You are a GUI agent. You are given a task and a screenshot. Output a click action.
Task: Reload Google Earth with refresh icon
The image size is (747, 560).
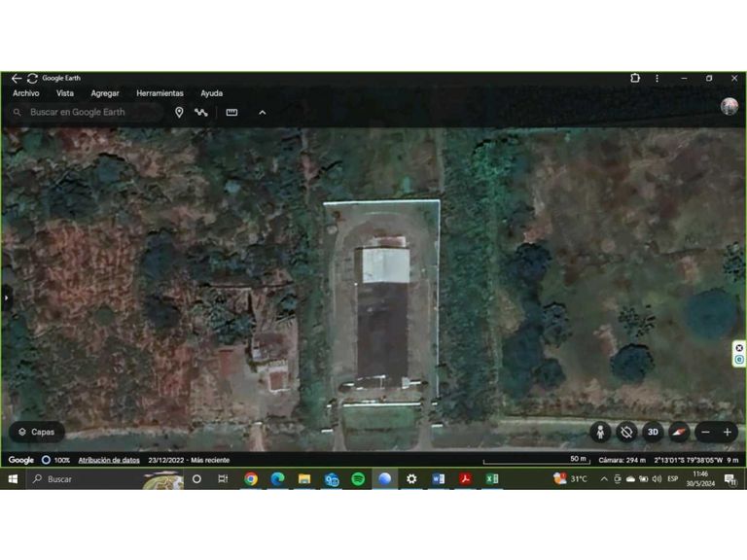32,78
